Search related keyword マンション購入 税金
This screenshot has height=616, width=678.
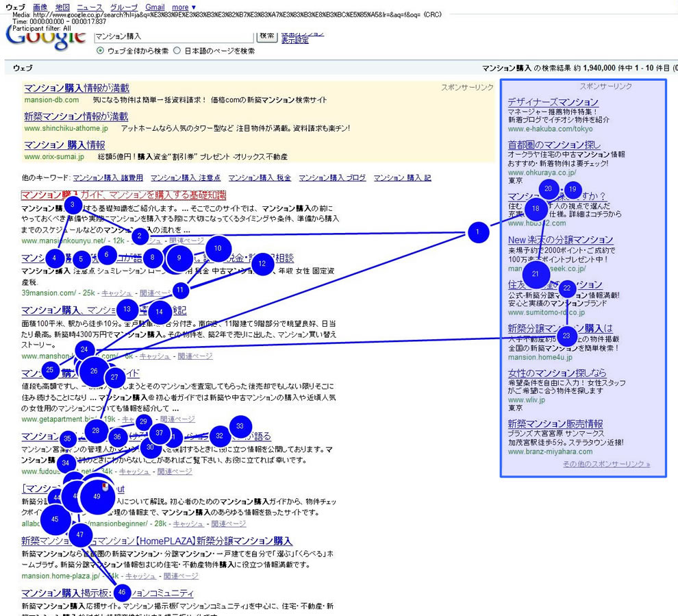click(260, 177)
